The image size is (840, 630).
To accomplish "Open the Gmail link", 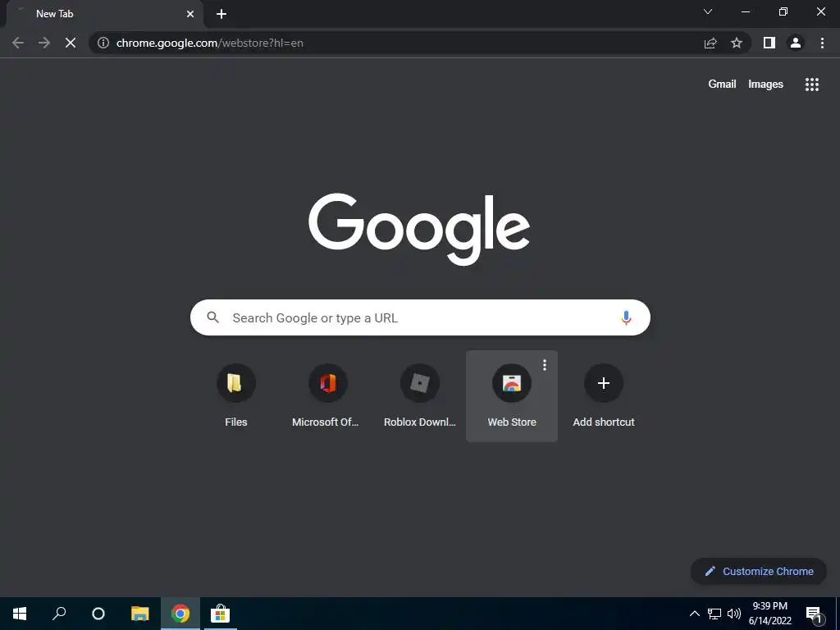I will point(722,84).
